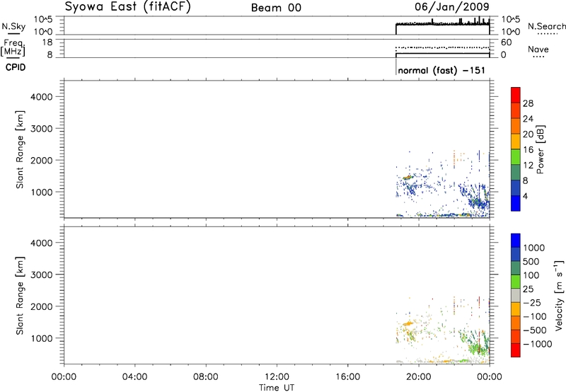The width and height of the screenshot is (566, 392).
Task: Click the '04:00' time axis tick label
Action: 134,377
